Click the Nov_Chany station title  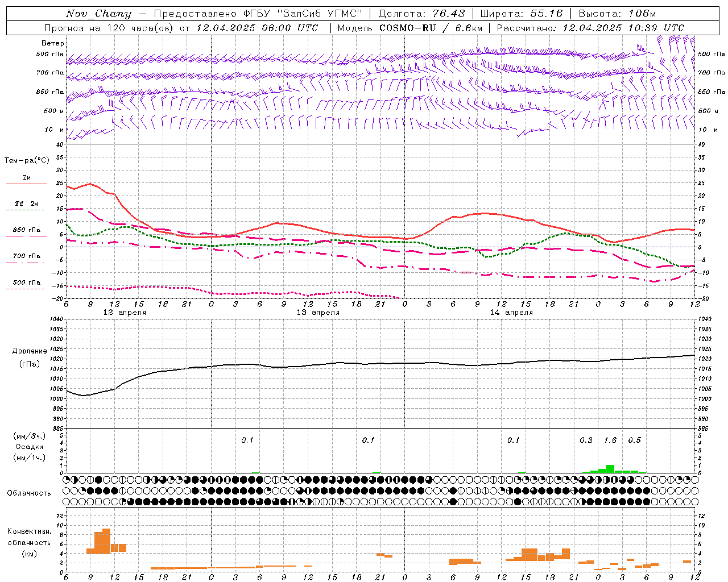coord(98,14)
